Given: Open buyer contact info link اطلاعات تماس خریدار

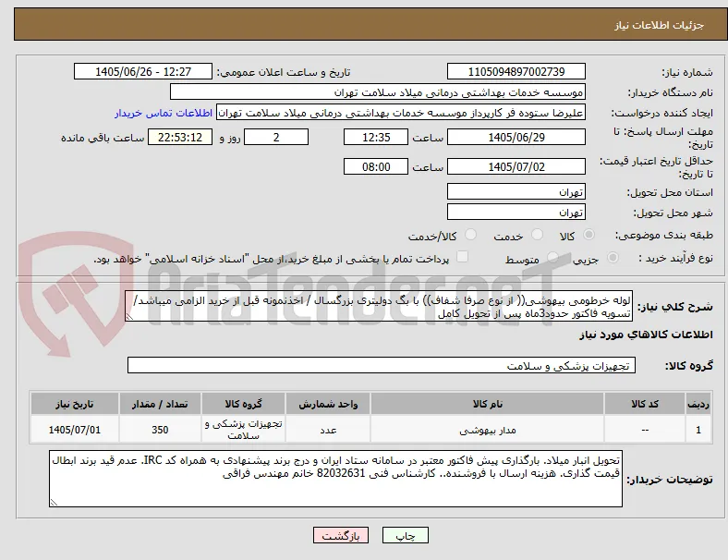Looking at the screenshot, I should tap(164, 113).
